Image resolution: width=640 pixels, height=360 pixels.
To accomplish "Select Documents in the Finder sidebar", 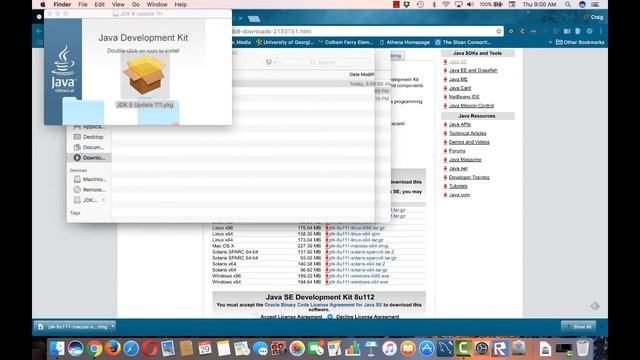I will [89, 147].
